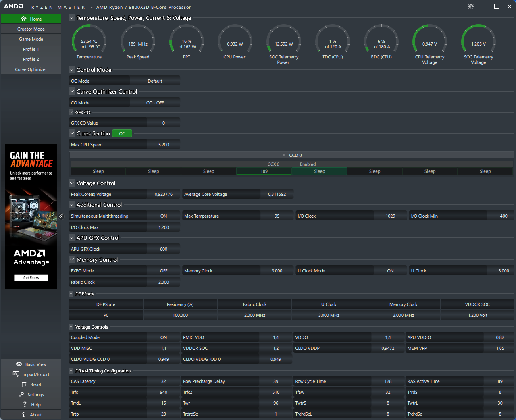Toggle Simultaneous Multithreading ON value
Viewport: 516px width, 420px height.
click(164, 216)
